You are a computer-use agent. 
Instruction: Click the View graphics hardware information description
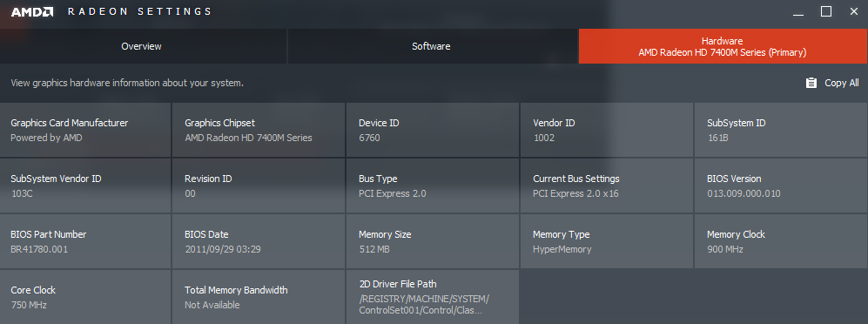[x=127, y=83]
